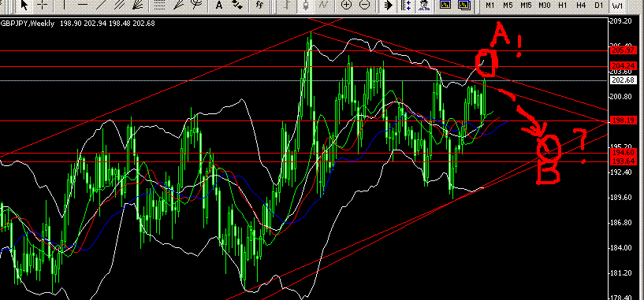Screen dimensions: 644x300
Task: Click the 204.24 price level label
Action: pyautogui.click(x=623, y=66)
